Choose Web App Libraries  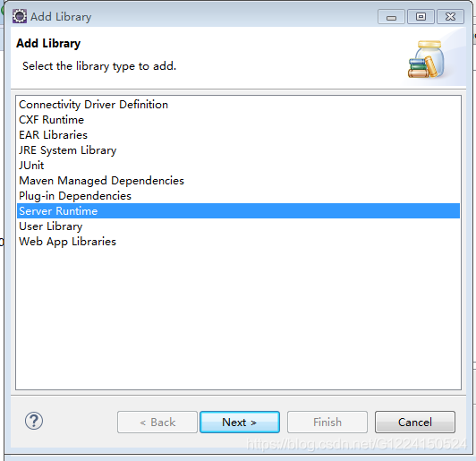click(238, 242)
